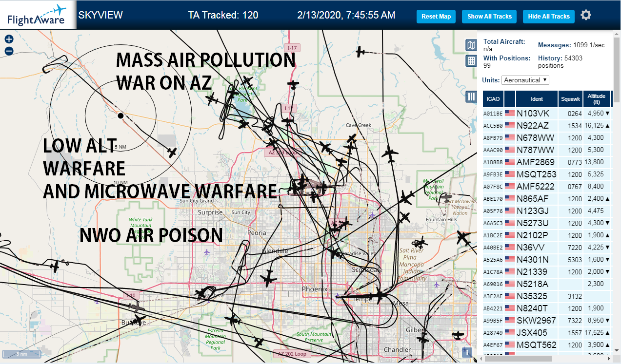Select aircraft N103VK row
621x364 pixels.
[x=547, y=113]
